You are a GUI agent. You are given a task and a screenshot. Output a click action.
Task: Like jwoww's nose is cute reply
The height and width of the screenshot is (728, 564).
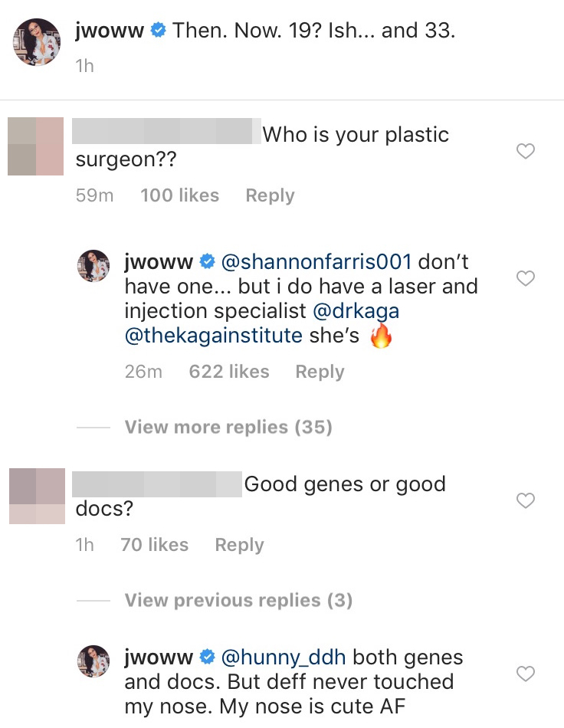526,674
